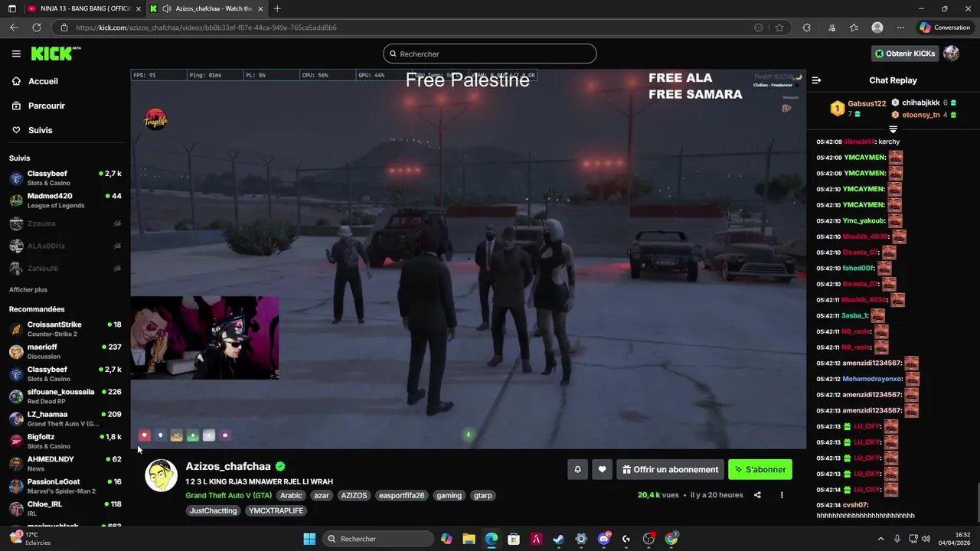This screenshot has width=980, height=551.
Task: Open Classybeef channel in Suivis list
Action: coord(65,178)
